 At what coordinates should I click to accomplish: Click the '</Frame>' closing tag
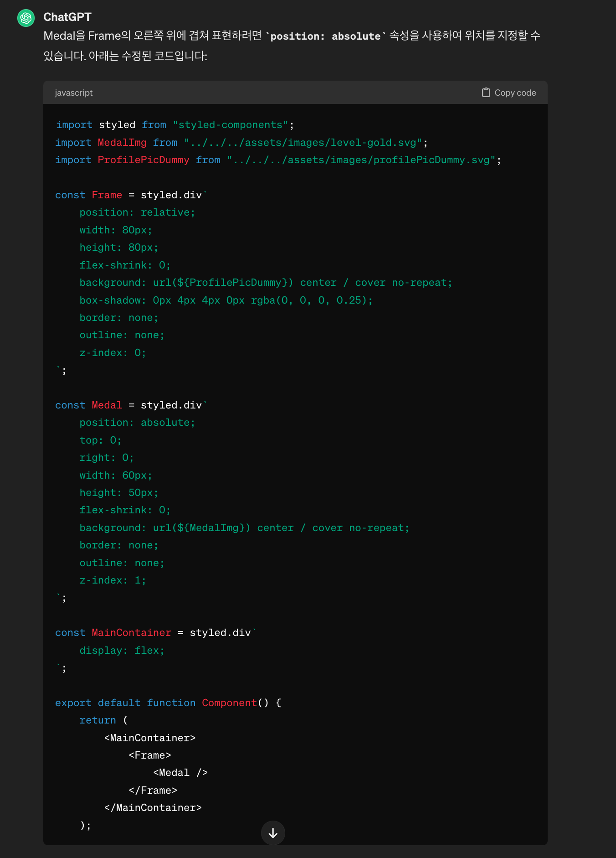(153, 791)
